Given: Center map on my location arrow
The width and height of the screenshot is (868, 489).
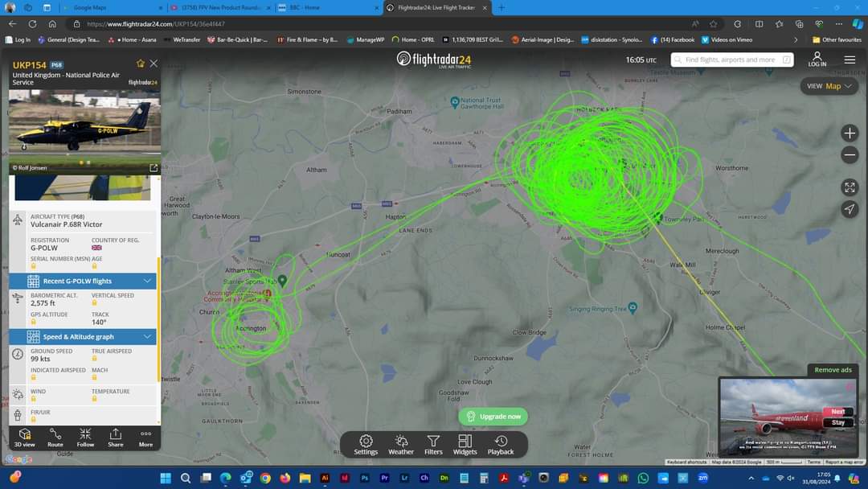Looking at the screenshot, I should [850, 209].
